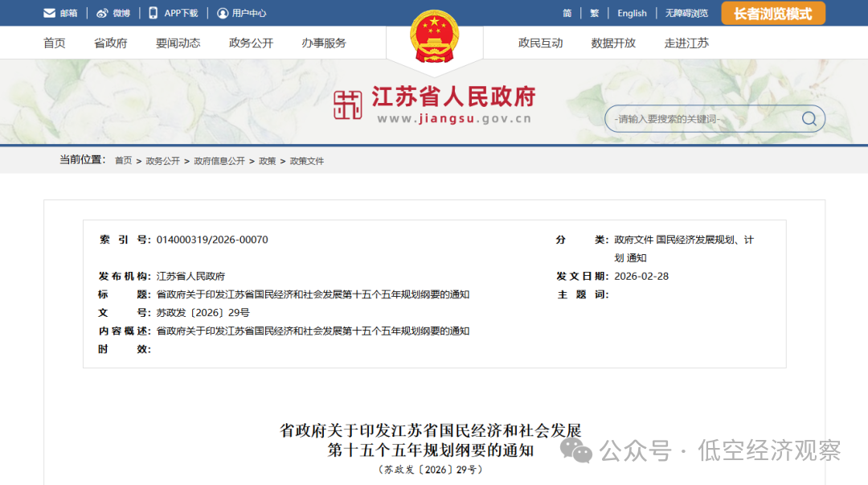Click 政府信息公开 in the breadcrumb

pyautogui.click(x=219, y=161)
